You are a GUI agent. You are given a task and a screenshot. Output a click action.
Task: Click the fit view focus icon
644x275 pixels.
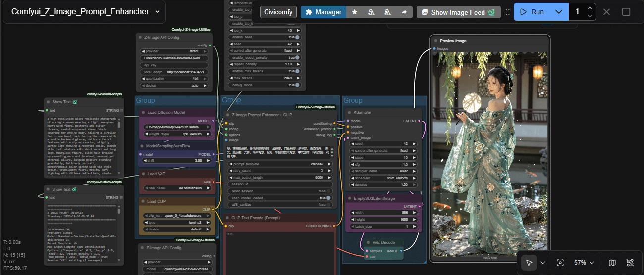coord(560,263)
